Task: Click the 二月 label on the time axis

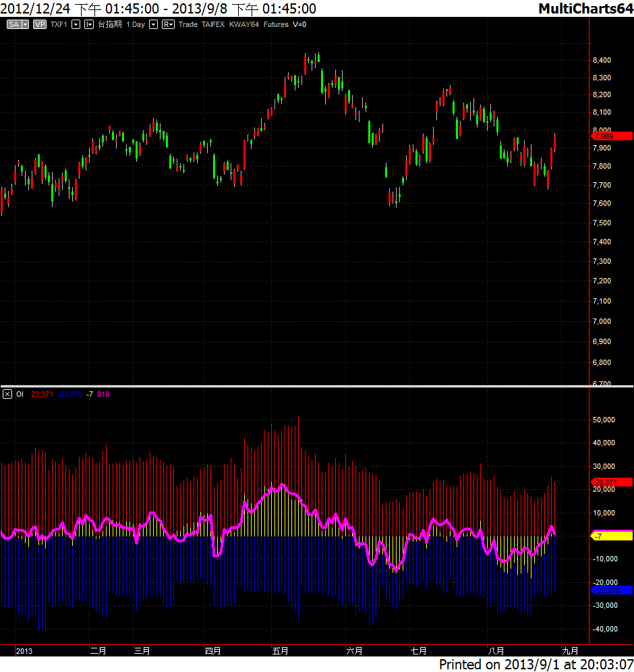Action: coord(98,651)
